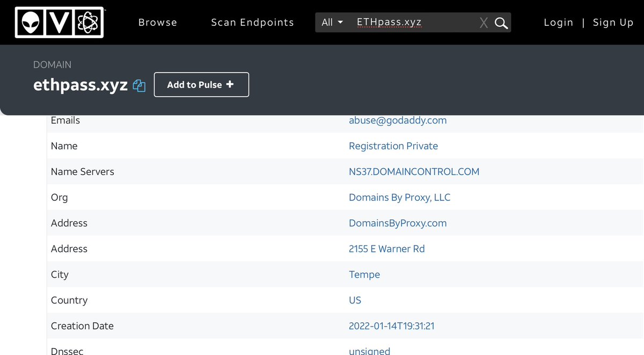Screen dimensions: 644x355
Task: Click the AlienVault OTX logo
Action: (59, 22)
